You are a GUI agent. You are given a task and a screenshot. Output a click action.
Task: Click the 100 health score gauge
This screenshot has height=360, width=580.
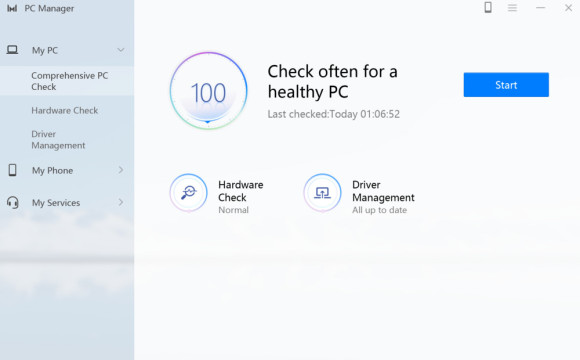point(208,91)
